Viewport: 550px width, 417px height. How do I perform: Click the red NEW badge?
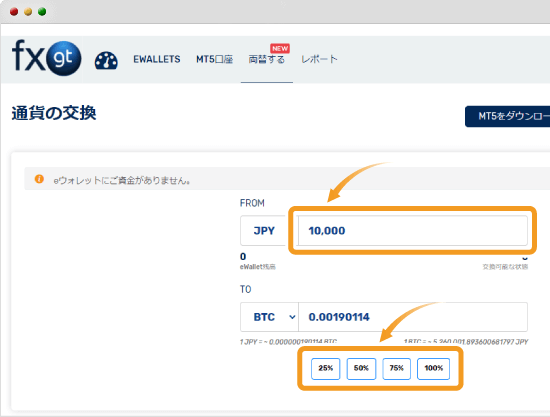tap(280, 48)
